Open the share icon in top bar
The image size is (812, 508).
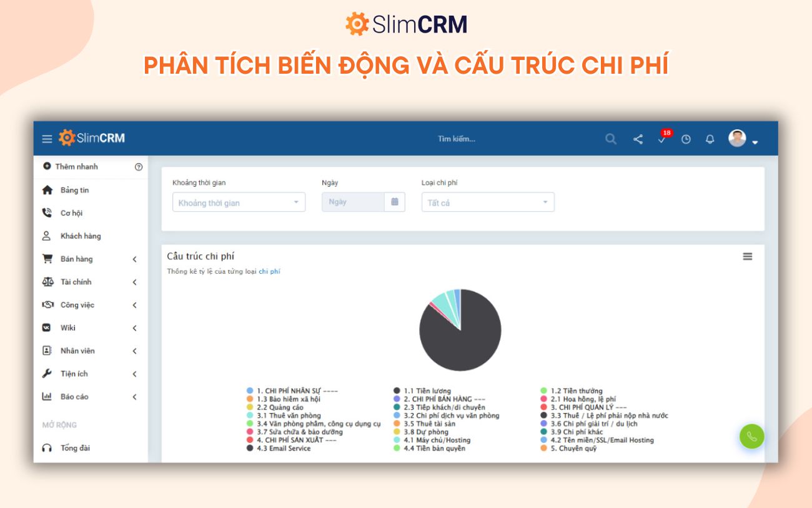[x=638, y=139]
